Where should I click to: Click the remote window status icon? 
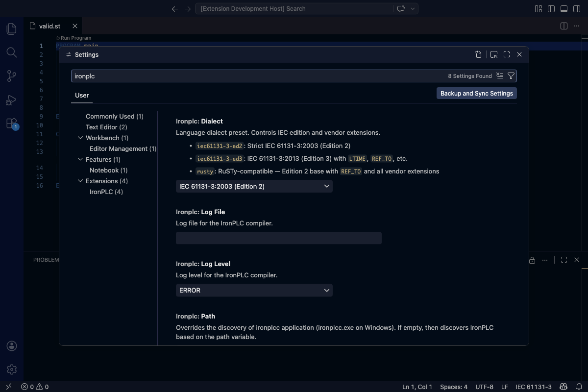tap(8, 387)
